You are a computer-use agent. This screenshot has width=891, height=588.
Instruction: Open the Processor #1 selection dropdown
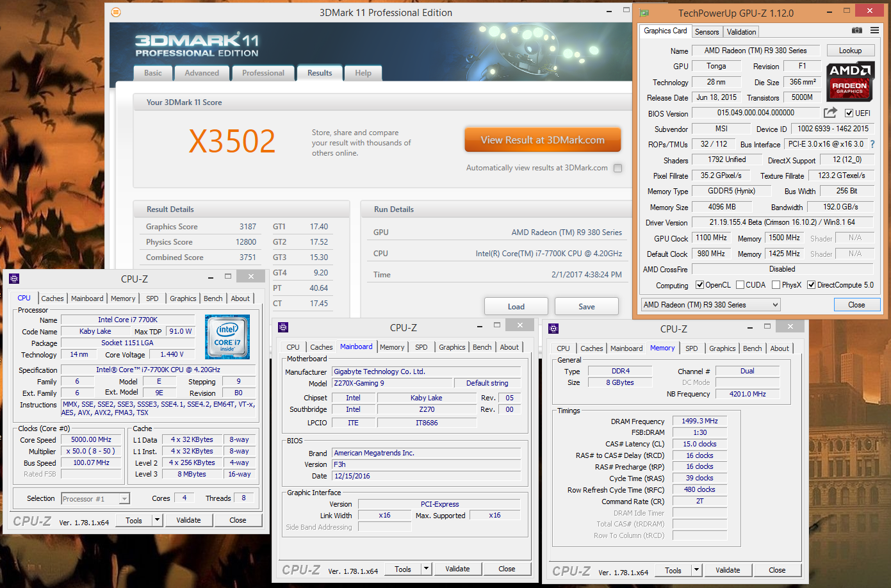coord(95,499)
